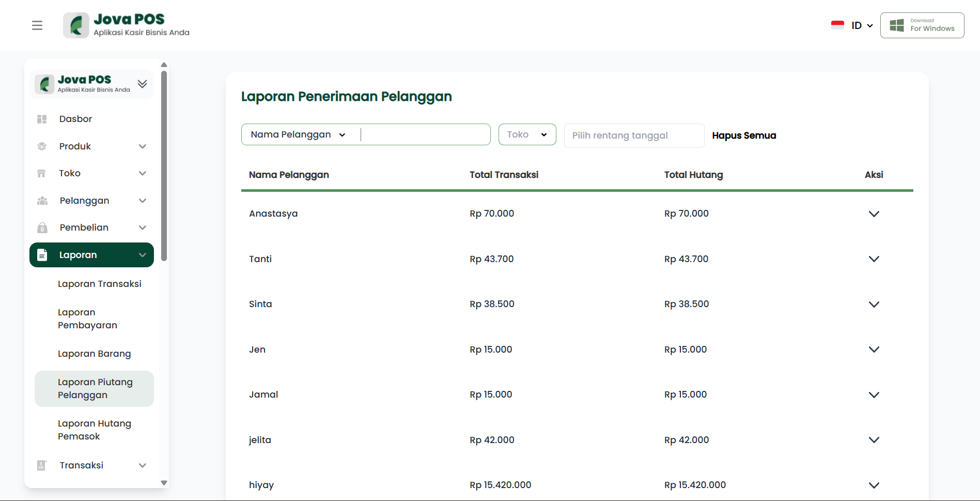Click the Dasbor grid icon

[x=42, y=119]
